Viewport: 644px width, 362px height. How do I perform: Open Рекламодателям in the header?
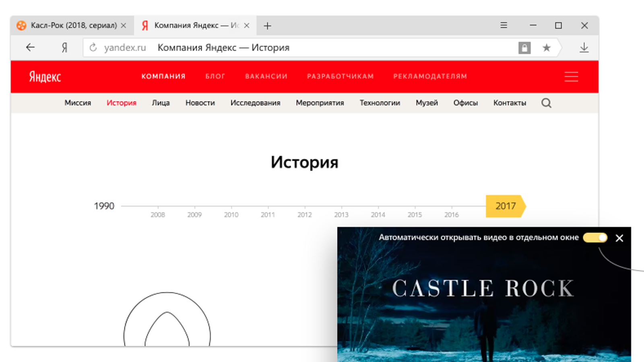coord(430,76)
